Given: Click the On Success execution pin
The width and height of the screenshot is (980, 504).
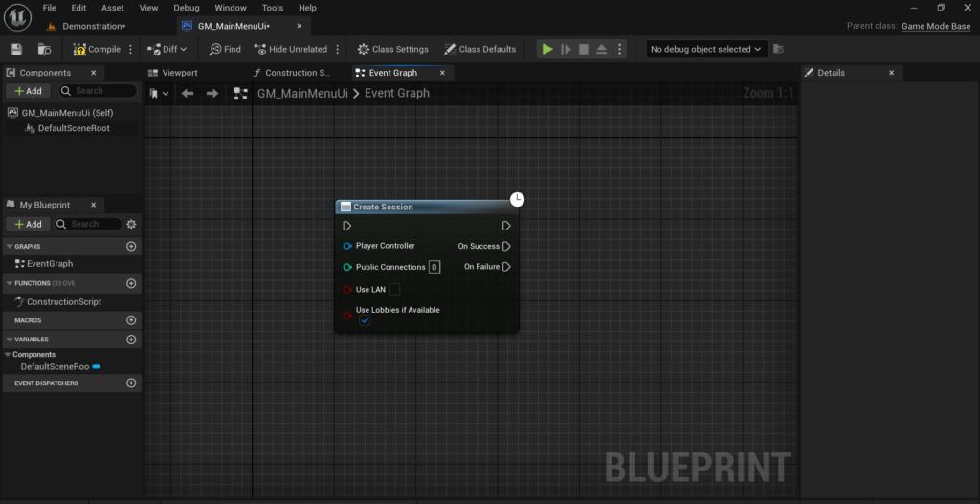Looking at the screenshot, I should [x=507, y=246].
